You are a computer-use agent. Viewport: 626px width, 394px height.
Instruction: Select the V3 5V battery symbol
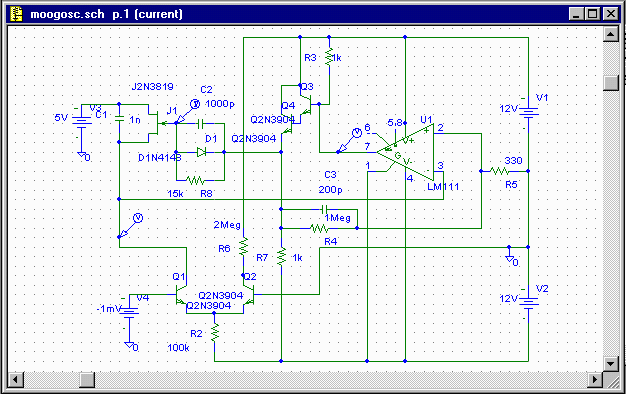coord(81,121)
